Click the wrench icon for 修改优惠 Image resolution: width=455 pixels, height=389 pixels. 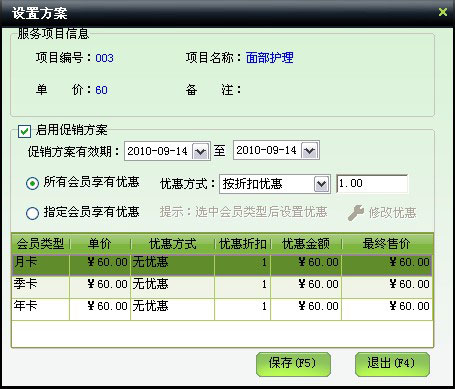coord(356,213)
